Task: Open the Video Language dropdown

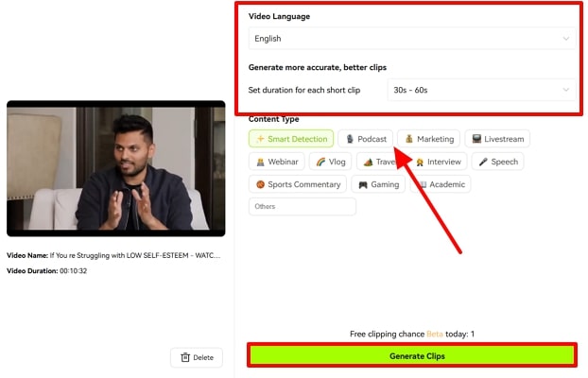Action: click(411, 39)
